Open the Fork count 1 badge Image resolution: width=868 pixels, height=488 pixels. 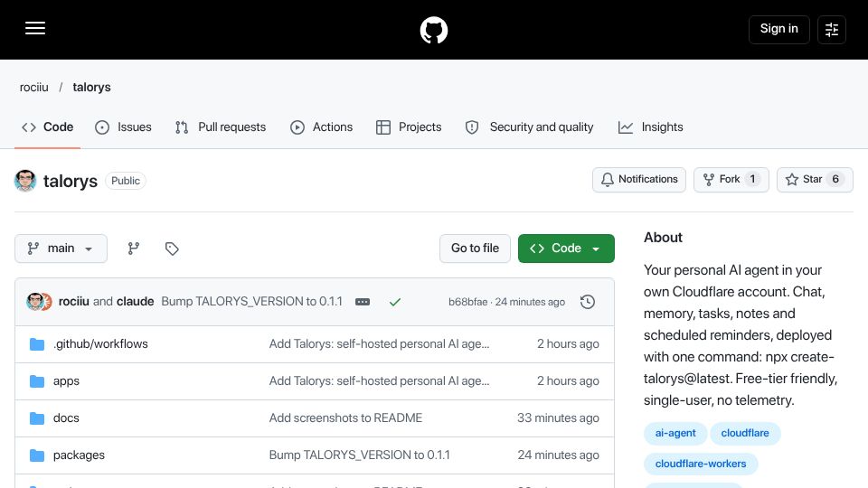(752, 179)
